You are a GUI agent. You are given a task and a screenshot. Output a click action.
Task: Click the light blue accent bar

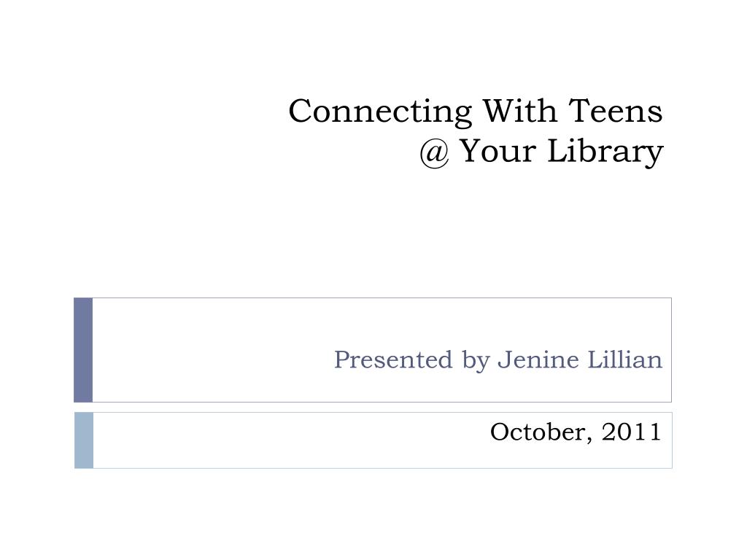pyautogui.click(x=84, y=440)
